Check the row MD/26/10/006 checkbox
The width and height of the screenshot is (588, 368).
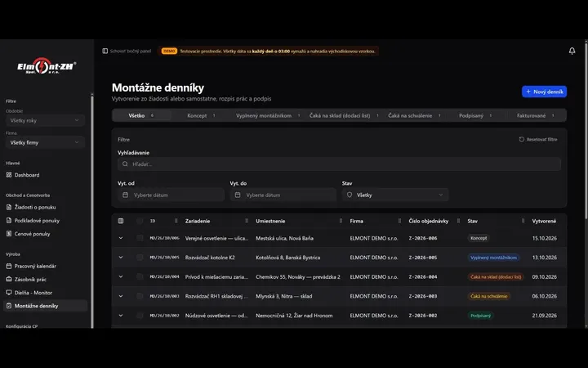[x=140, y=238]
